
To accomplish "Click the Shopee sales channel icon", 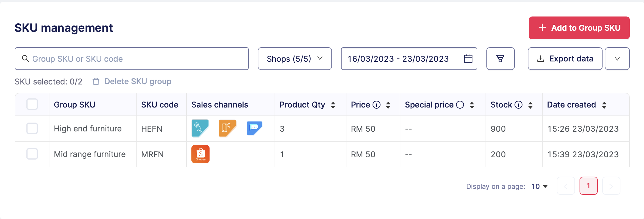I will (200, 154).
